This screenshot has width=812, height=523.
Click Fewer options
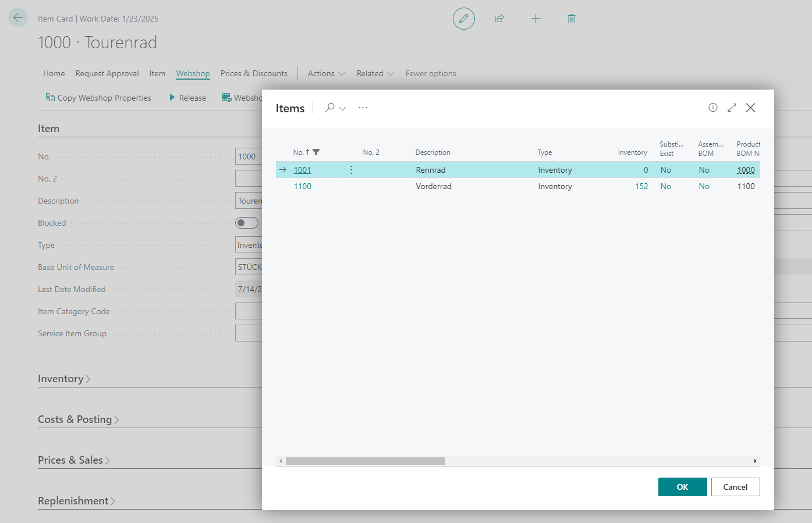(431, 73)
